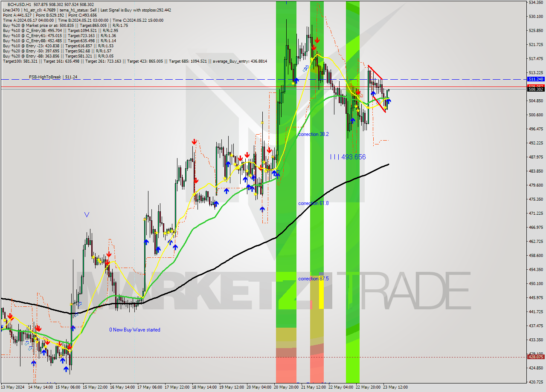546x392 pixels.
Task: Click the 'Buy %10 @ C_Entry88: 452.485' line
Action: click(x=59, y=40)
